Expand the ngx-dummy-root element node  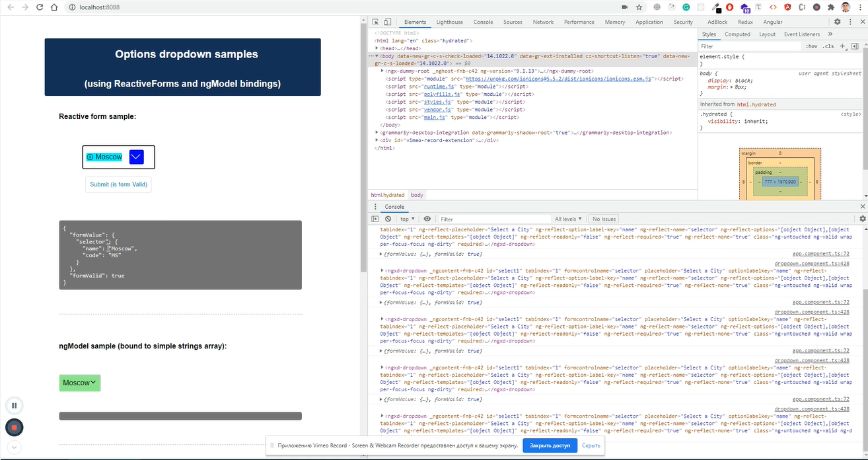pos(382,71)
